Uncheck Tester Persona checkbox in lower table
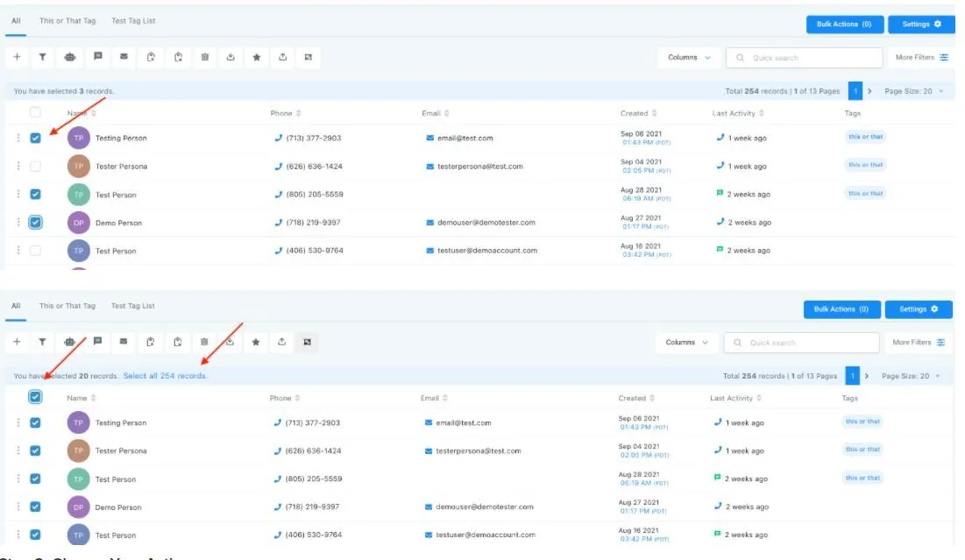This screenshot has width=965, height=560. pyautogui.click(x=36, y=450)
